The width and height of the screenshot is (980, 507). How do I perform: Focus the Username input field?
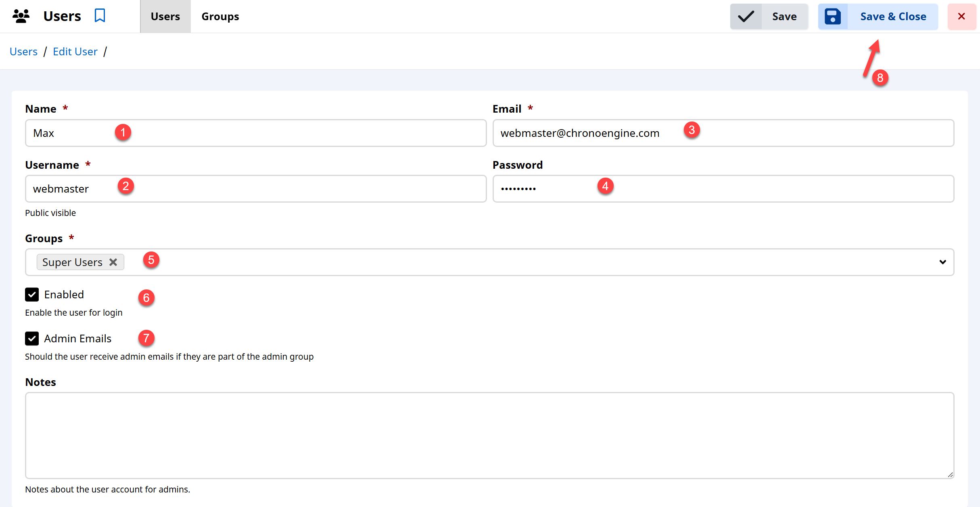click(256, 189)
